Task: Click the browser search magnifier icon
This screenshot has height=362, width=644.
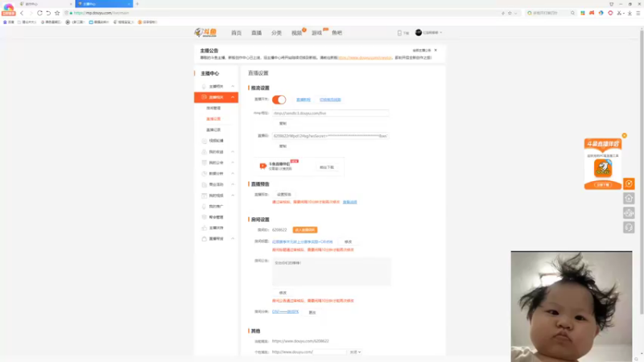Action: [x=572, y=13]
